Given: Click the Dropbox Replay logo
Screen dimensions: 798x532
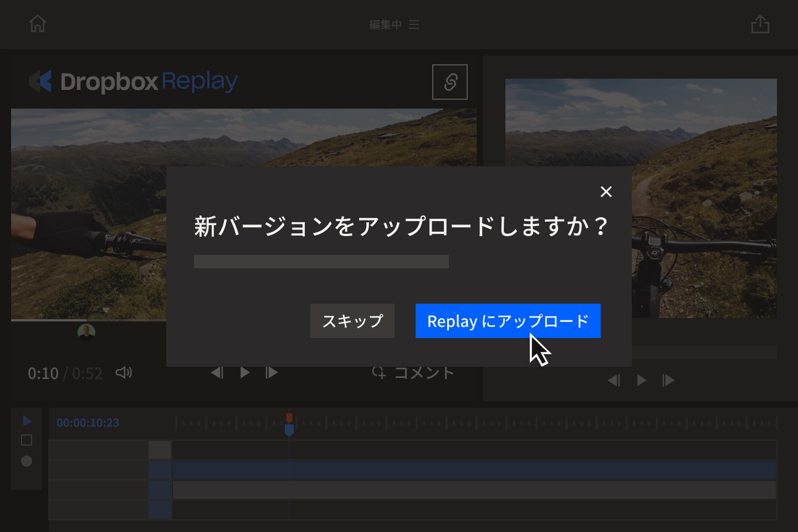Looking at the screenshot, I should (x=133, y=81).
